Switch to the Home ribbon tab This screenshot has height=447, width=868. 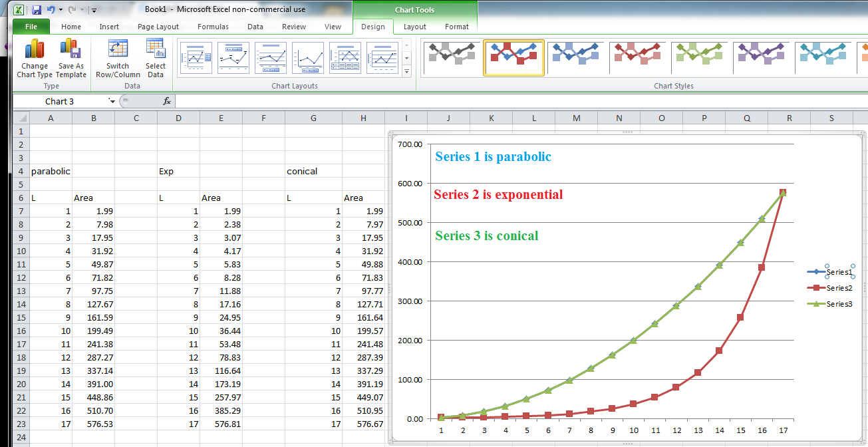[x=71, y=27]
